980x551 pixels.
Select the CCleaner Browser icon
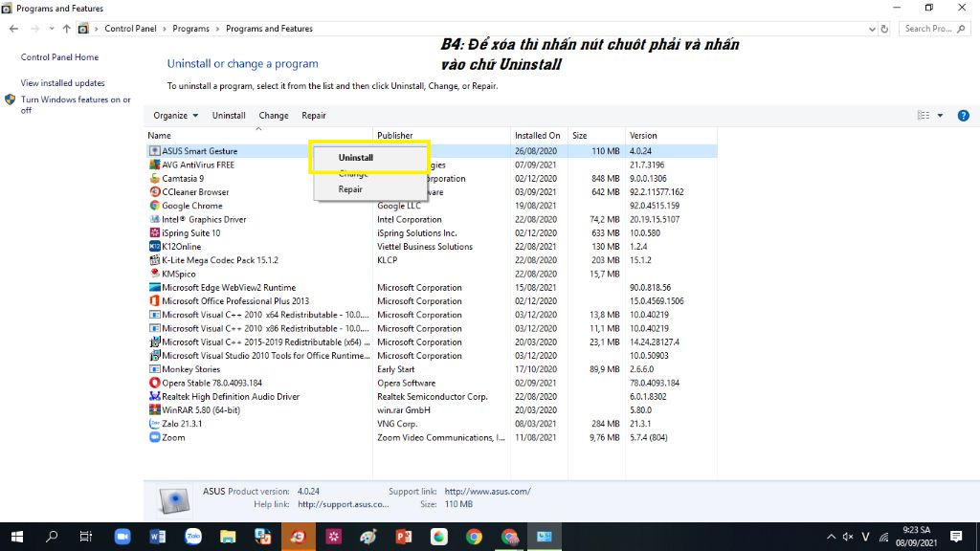pos(154,191)
